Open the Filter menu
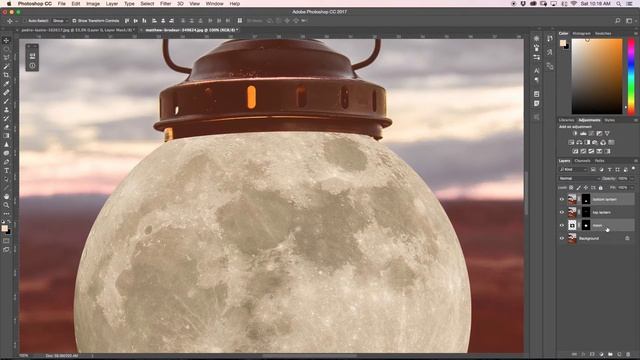Screen dimensions: 640x360 click(x=165, y=4)
